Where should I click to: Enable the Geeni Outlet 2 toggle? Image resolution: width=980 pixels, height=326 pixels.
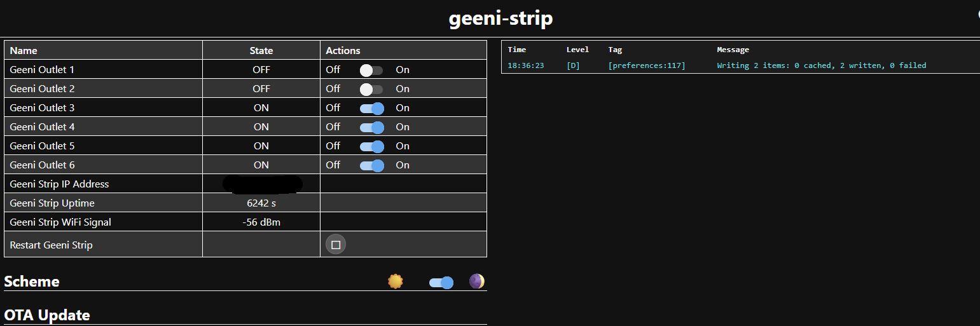pyautogui.click(x=371, y=89)
